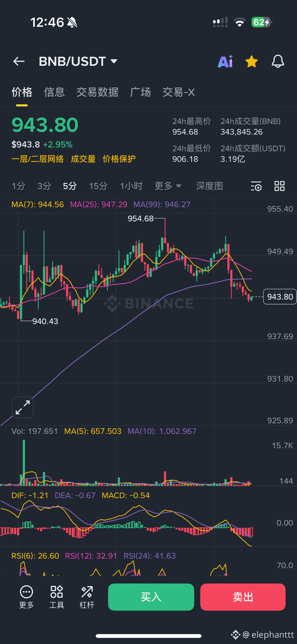Tap the 943.80 current price marker
Image resolution: width=297 pixels, height=644 pixels.
(x=280, y=297)
